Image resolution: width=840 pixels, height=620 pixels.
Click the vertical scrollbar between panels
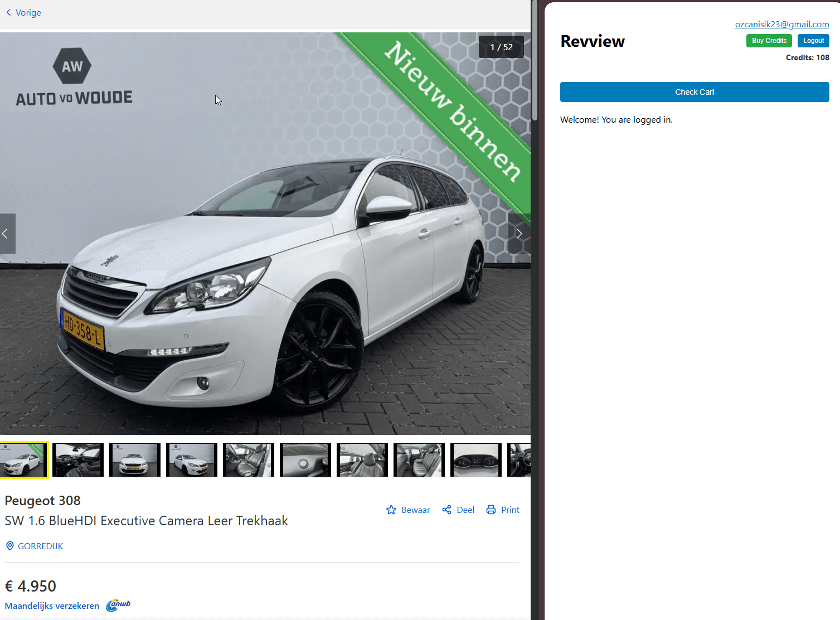535,61
